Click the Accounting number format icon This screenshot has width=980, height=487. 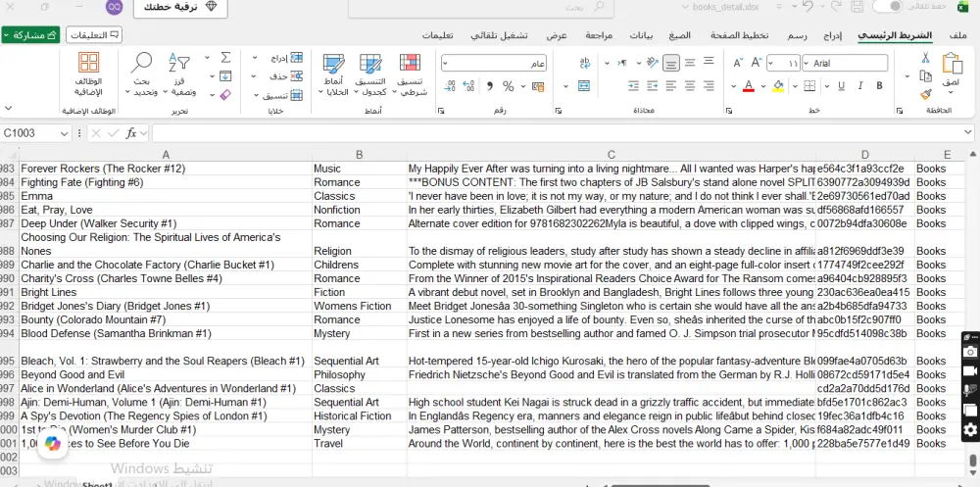pyautogui.click(x=537, y=86)
